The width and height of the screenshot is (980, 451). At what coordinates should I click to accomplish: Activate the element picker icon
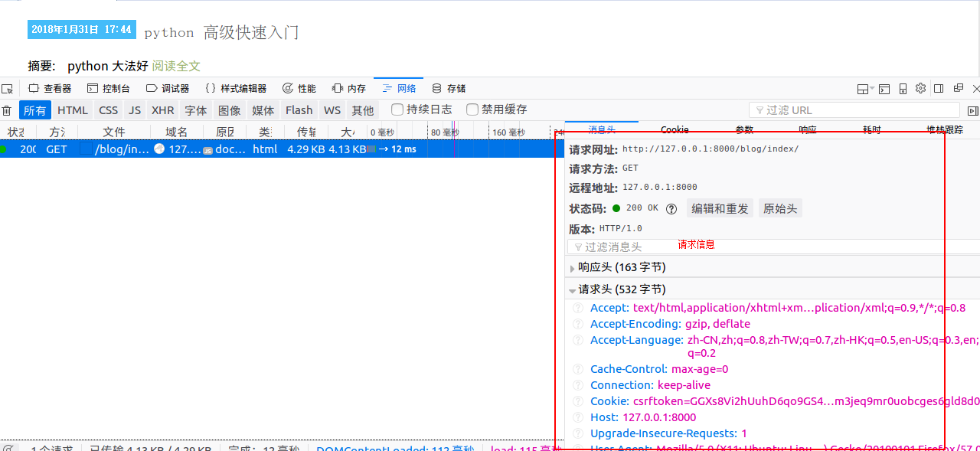tap(8, 89)
